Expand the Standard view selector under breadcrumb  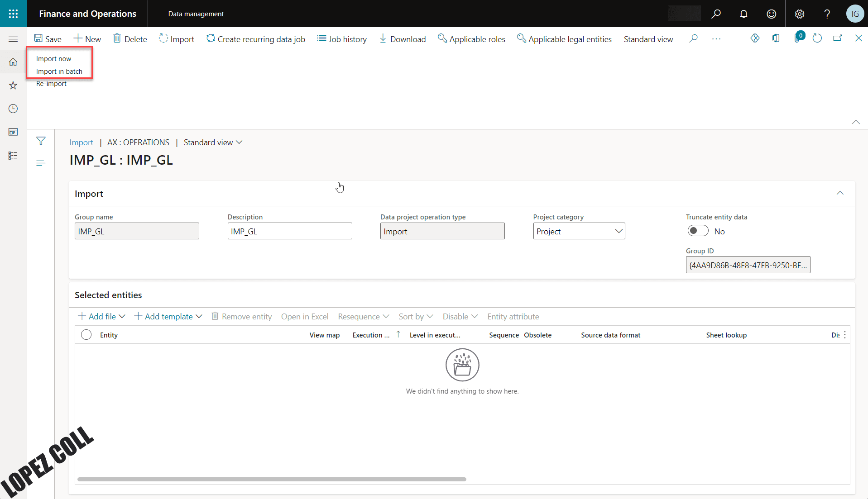[x=213, y=143]
